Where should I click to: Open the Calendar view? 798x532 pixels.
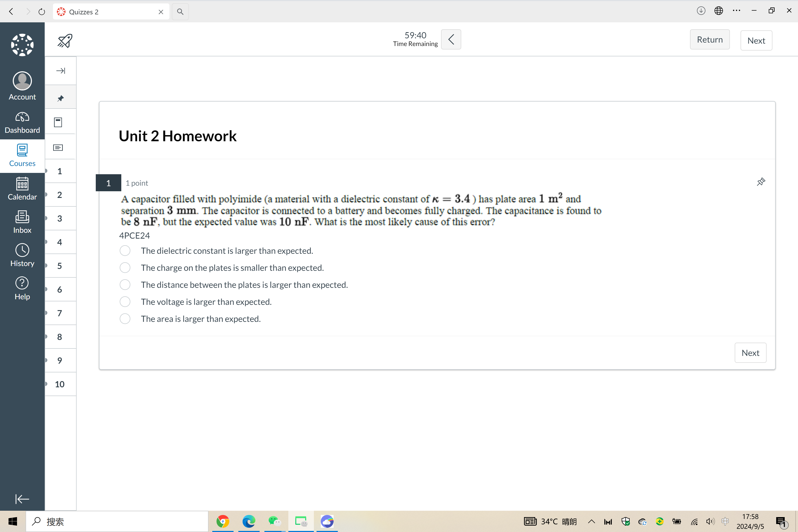tap(22, 189)
